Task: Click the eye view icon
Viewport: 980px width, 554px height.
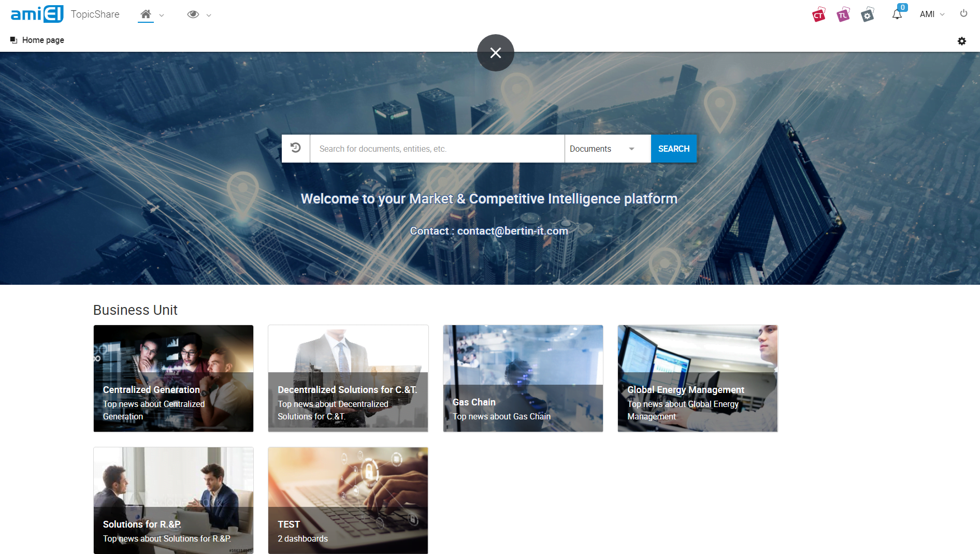Action: (x=193, y=14)
